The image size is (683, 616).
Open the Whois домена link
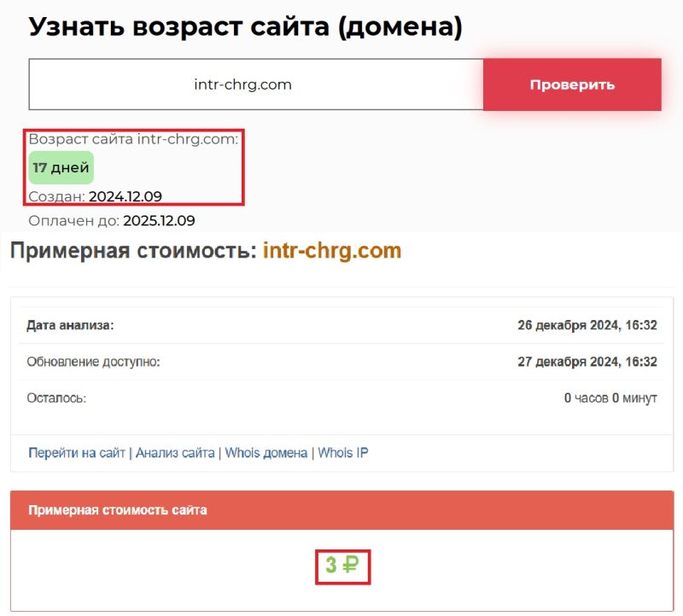266,453
